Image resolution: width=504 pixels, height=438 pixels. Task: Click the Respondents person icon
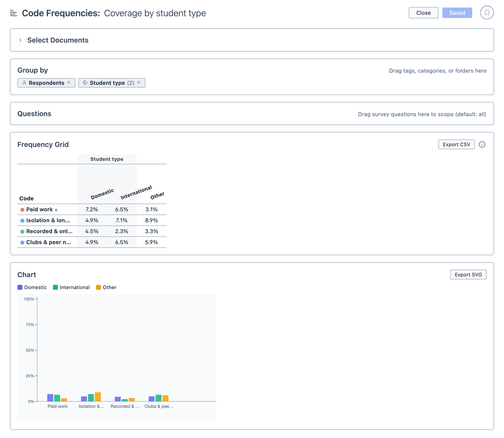click(x=24, y=83)
